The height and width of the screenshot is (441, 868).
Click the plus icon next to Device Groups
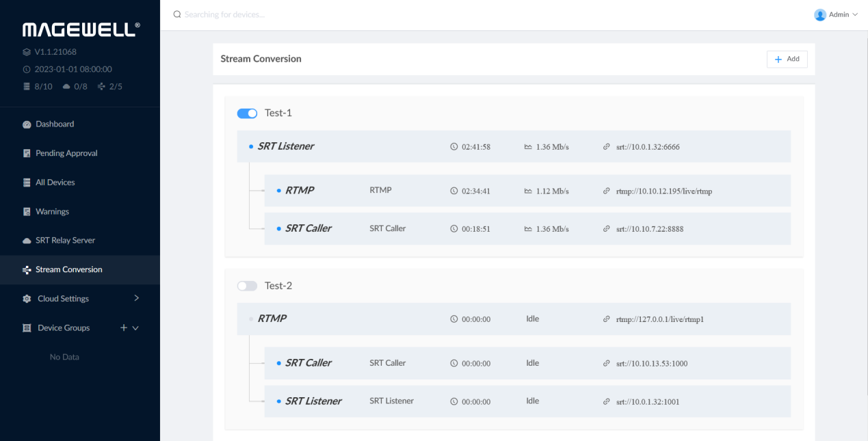coord(124,328)
